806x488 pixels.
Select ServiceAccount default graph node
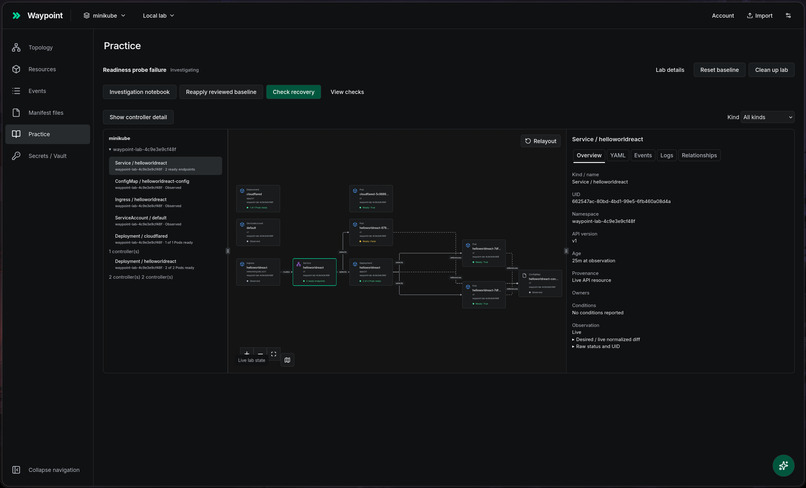coord(258,232)
